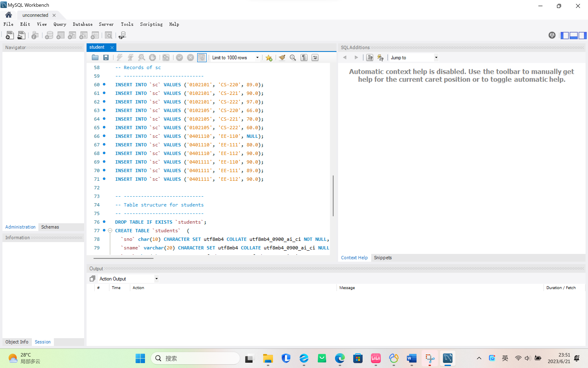
Task: Create a new schema icon in main toolbar
Action: tap(49, 35)
